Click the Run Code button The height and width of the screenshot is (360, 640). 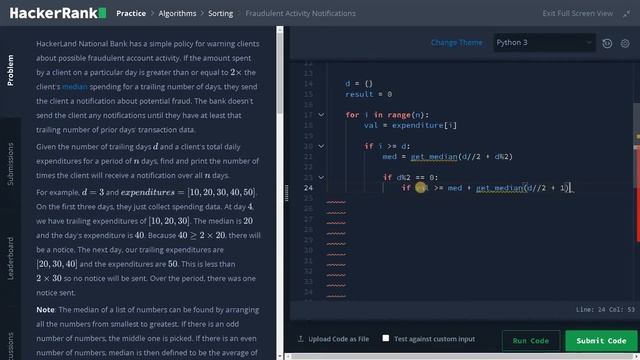coord(531,341)
